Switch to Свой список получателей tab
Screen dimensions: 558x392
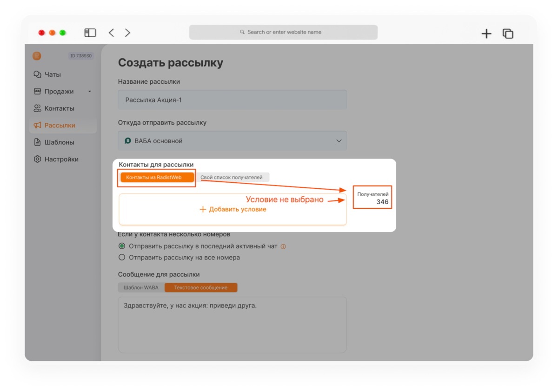pos(232,177)
